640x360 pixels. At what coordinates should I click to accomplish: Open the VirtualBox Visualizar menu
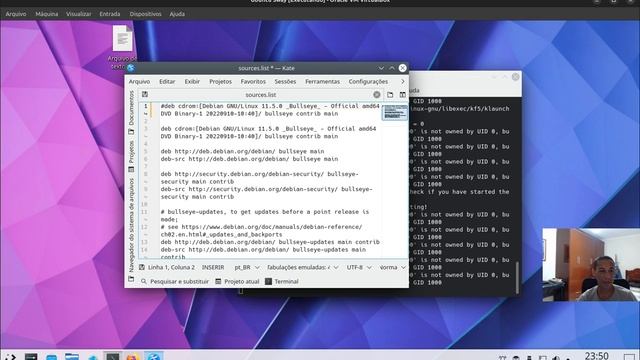click(79, 14)
